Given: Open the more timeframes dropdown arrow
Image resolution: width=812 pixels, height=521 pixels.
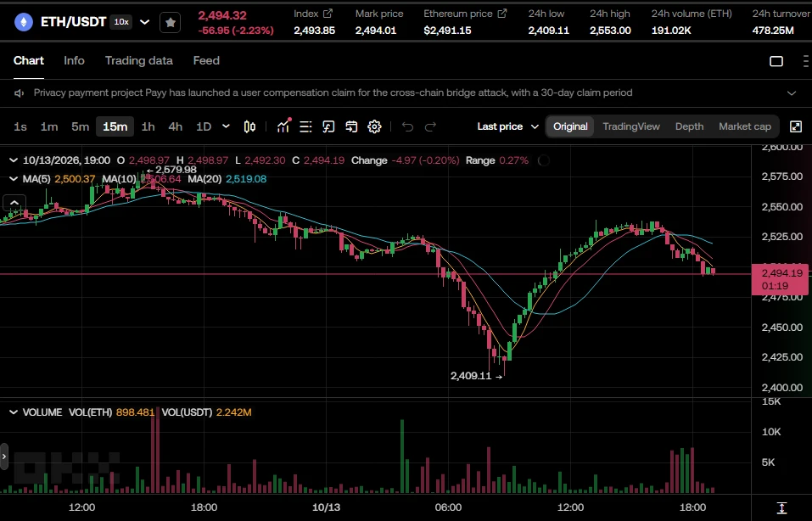Looking at the screenshot, I should click(x=226, y=127).
